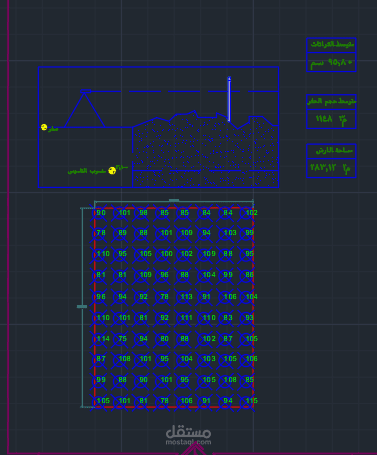This screenshot has width=377, height=455.
Task: Select the grid reading 93
Action: pyautogui.click(x=249, y=318)
